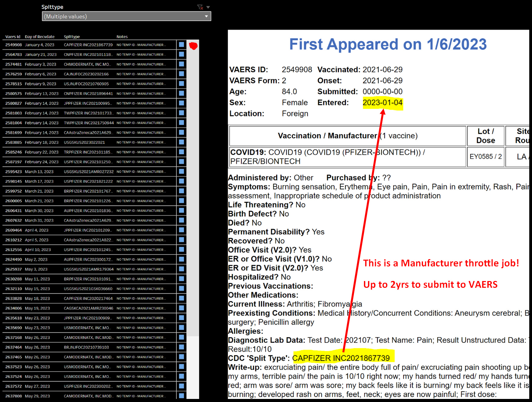Click blue square for row 2634006
The image size is (532, 402).
coord(182,309)
